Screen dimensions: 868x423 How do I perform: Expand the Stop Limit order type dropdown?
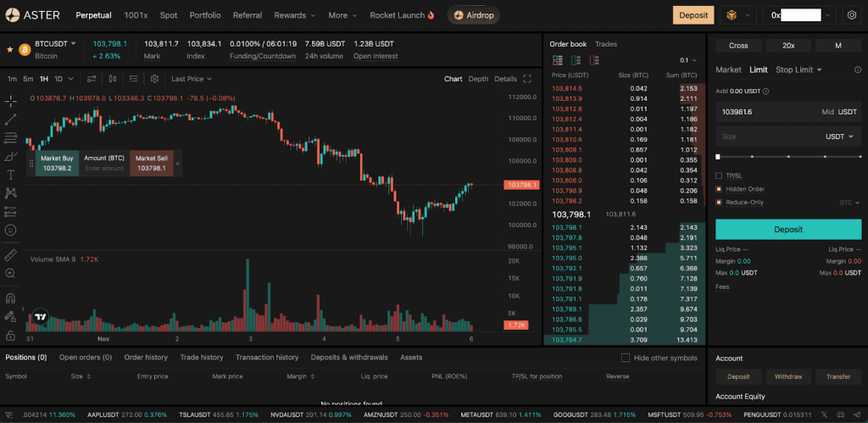pyautogui.click(x=798, y=70)
